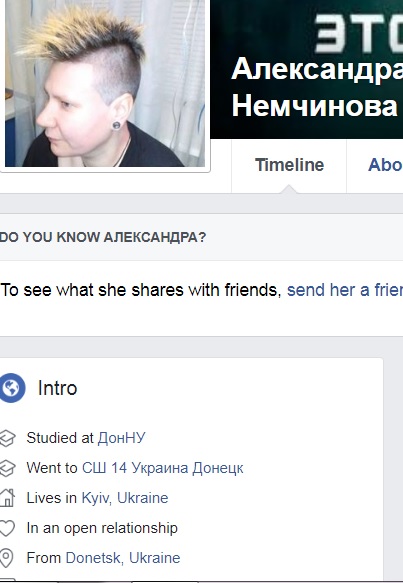Image resolution: width=403 pixels, height=583 pixels.
Task: Open the profile picture thumbnail
Action: click(x=105, y=83)
